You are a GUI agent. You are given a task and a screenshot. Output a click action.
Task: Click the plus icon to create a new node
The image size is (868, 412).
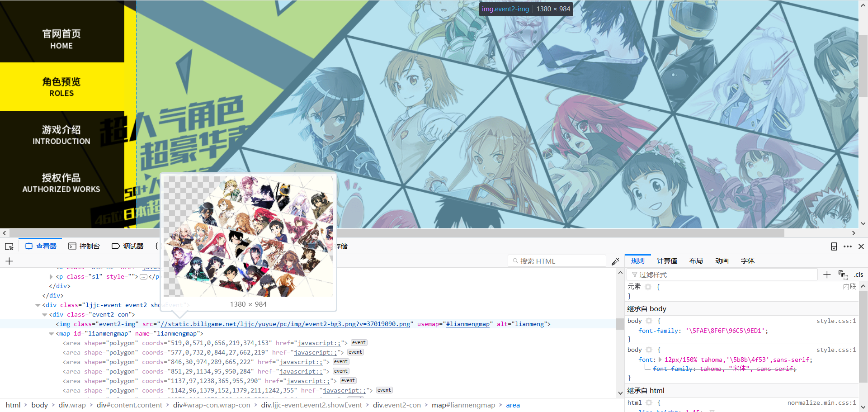tap(9, 261)
